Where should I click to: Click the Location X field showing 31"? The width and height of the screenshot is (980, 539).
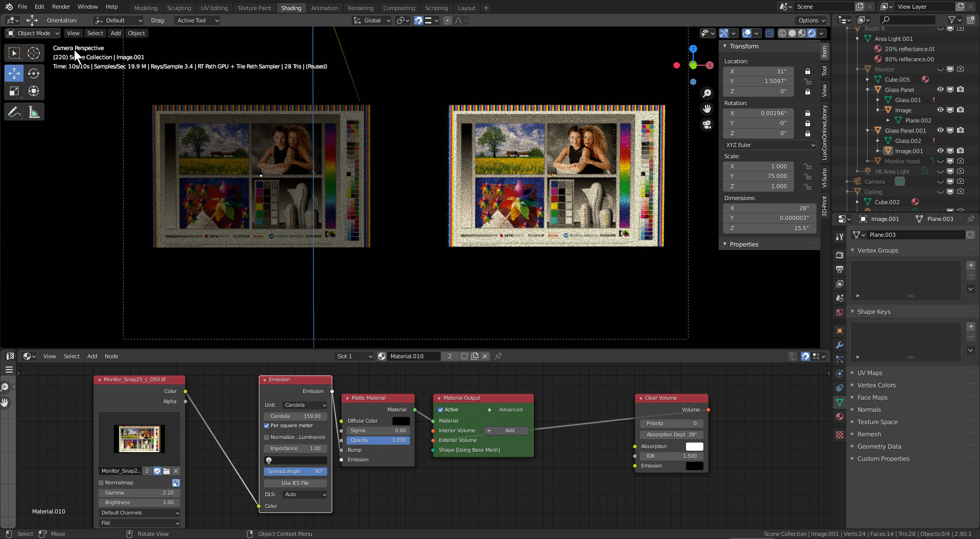point(758,71)
